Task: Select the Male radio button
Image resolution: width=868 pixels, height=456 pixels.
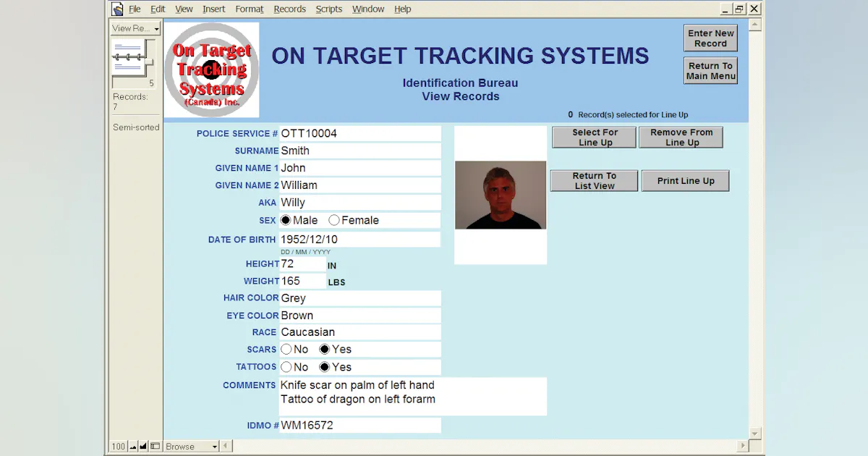Action: pyautogui.click(x=286, y=220)
